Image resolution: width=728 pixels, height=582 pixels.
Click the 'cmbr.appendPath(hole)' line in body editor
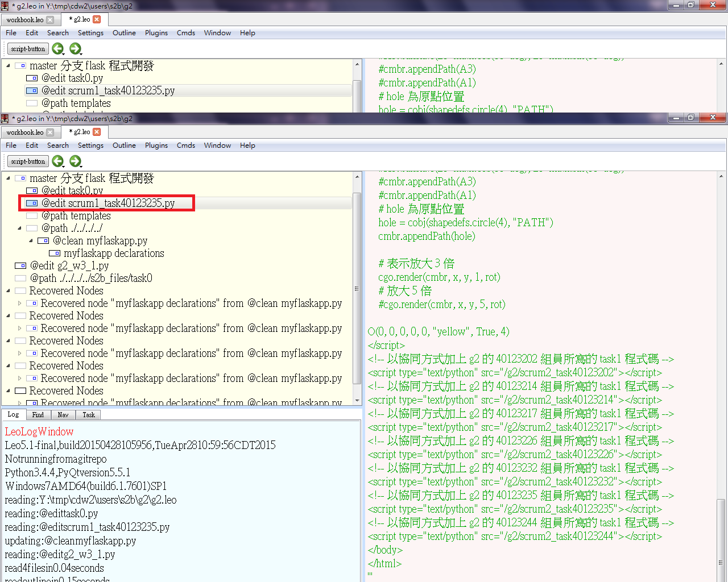pos(427,236)
